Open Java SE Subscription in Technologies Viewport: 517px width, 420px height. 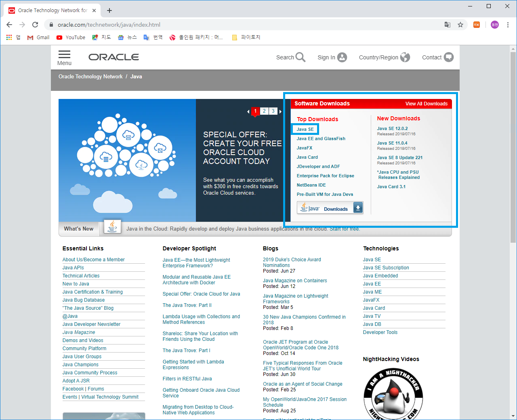click(x=386, y=268)
